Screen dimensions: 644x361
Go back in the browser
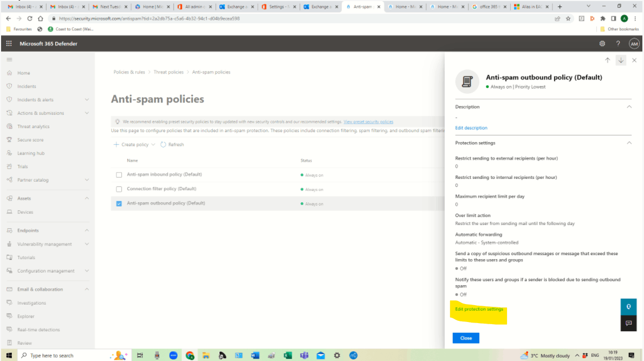pyautogui.click(x=8, y=18)
